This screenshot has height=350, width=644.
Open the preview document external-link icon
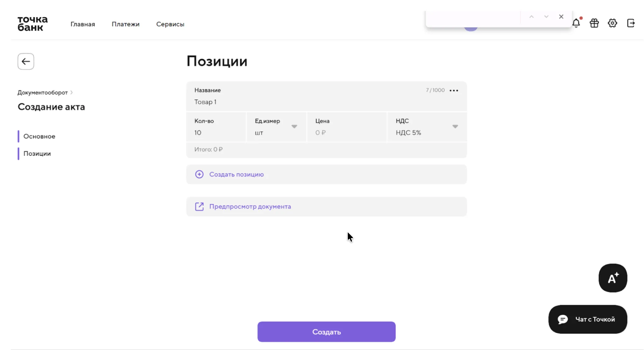199,206
